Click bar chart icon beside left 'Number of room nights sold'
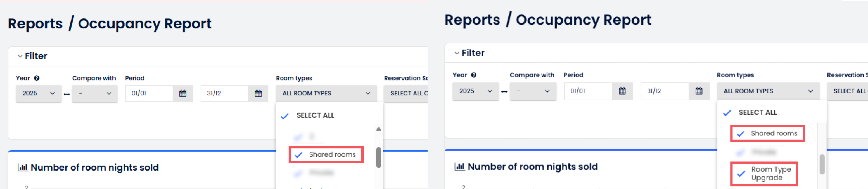Image resolution: width=868 pixels, height=189 pixels. coord(23,167)
